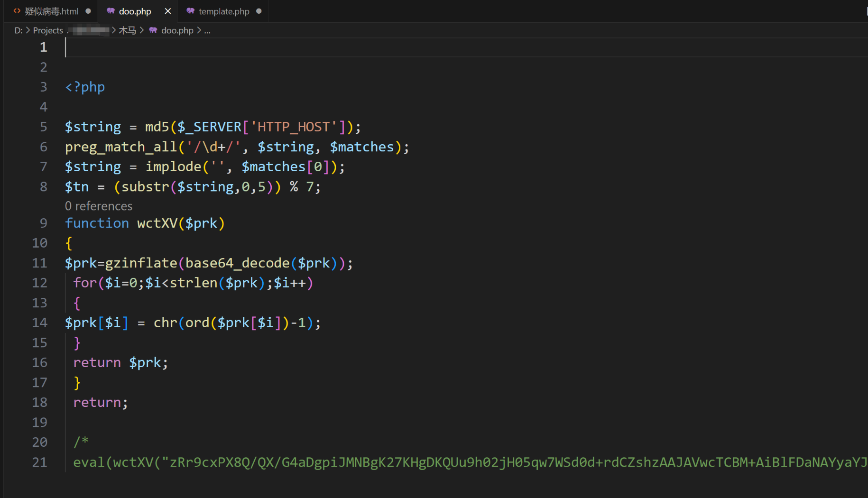Screen dimensions: 868x498
Task: Close the doo.php tab
Action: tap(167, 11)
